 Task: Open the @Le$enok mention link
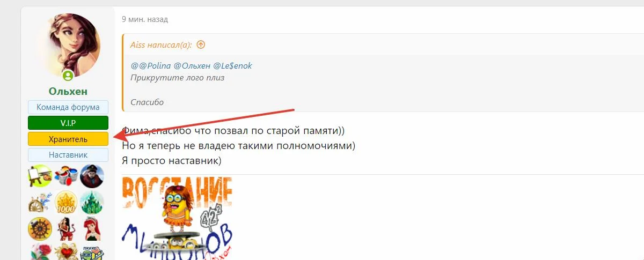[233, 65]
